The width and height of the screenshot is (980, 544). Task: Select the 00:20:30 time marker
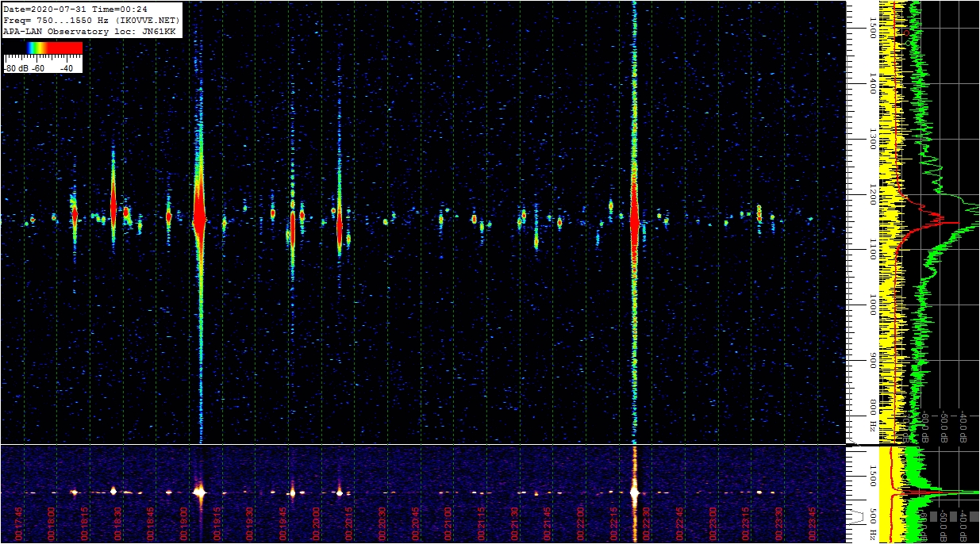pos(382,525)
